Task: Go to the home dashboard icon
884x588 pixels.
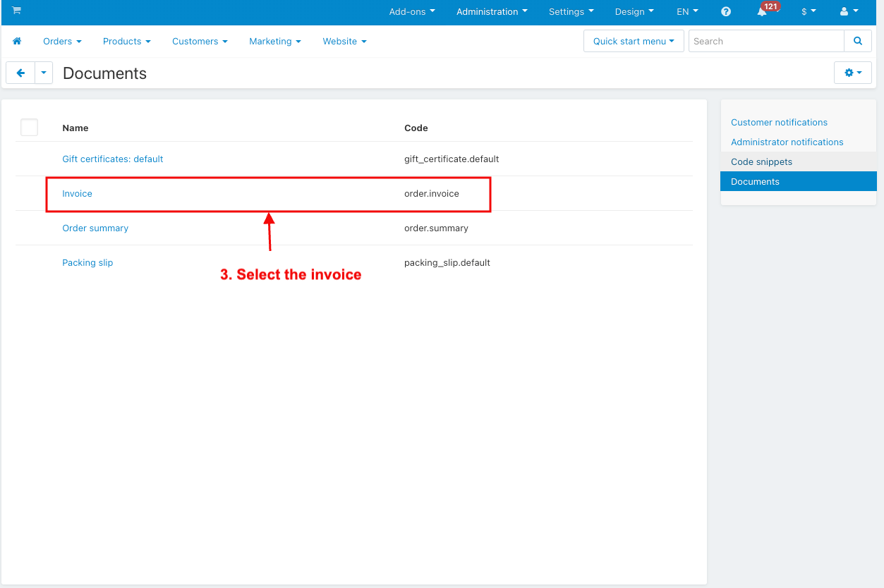Action: (17, 42)
